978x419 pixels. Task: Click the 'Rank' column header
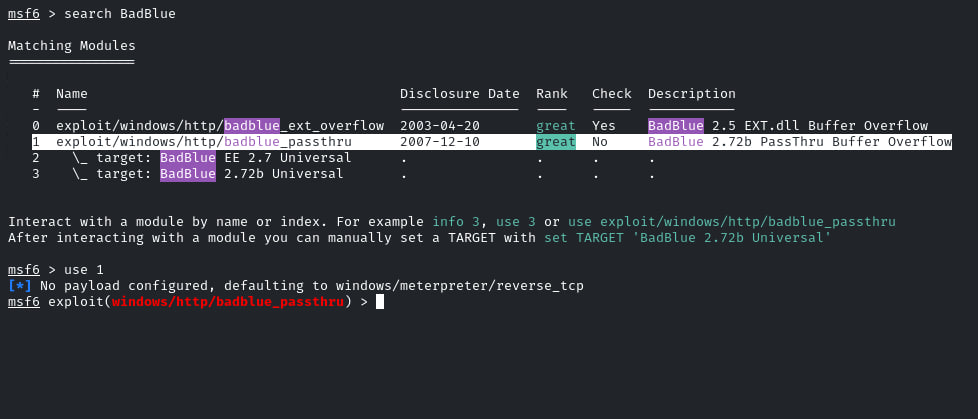point(552,94)
